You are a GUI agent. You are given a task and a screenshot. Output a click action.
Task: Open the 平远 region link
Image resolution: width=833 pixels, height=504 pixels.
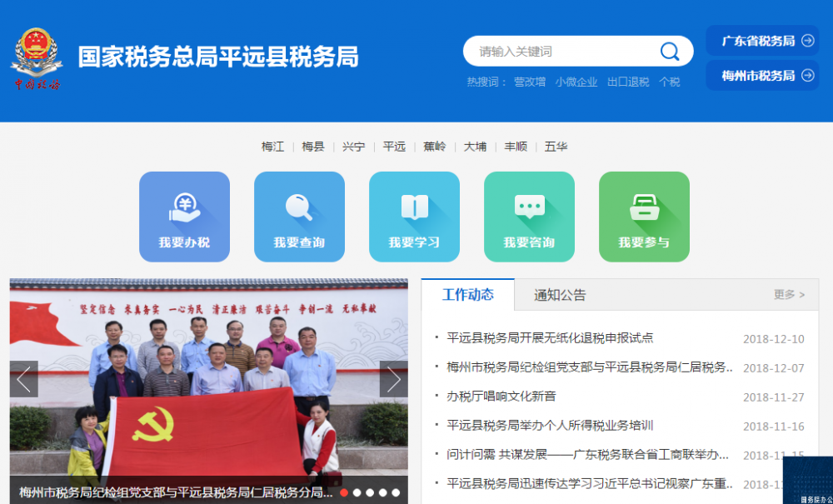coord(393,146)
